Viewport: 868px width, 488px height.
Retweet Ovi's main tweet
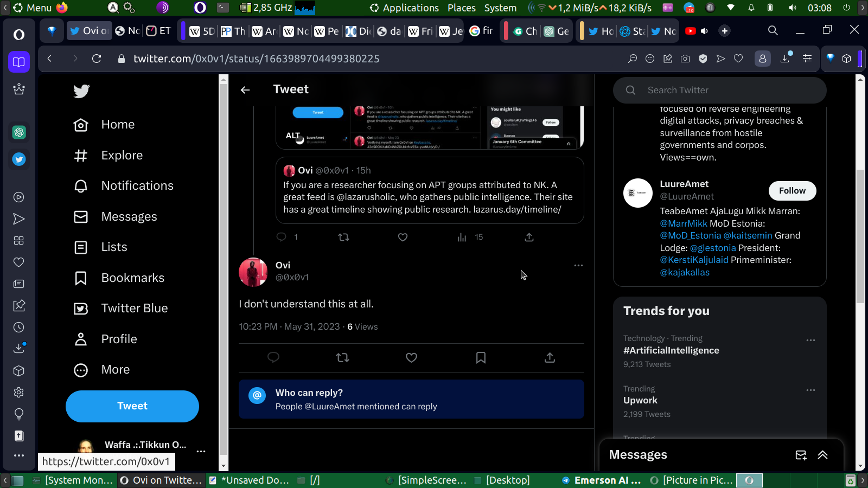342,357
